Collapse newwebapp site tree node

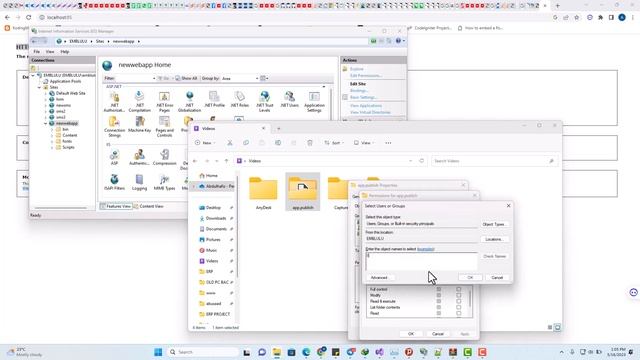[x=46, y=123]
